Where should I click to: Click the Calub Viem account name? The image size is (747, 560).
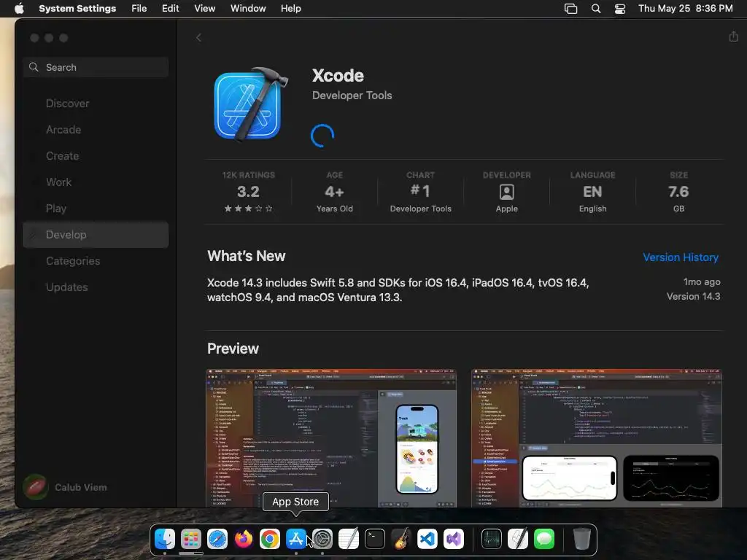click(80, 487)
